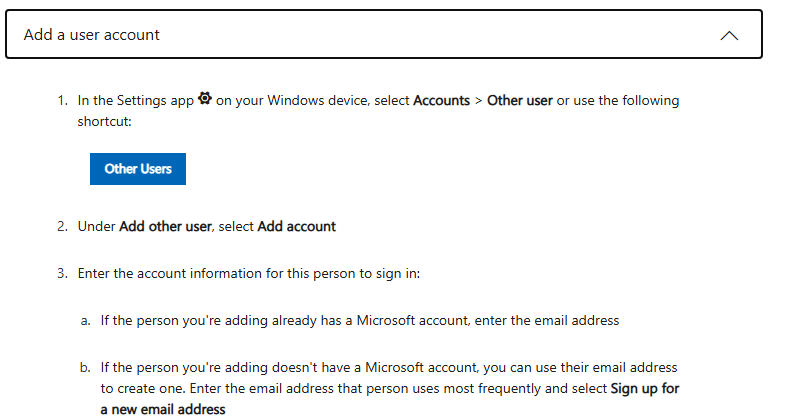Click the already has a Microsoft account sentence
The width and height of the screenshot is (799, 419).
point(360,321)
